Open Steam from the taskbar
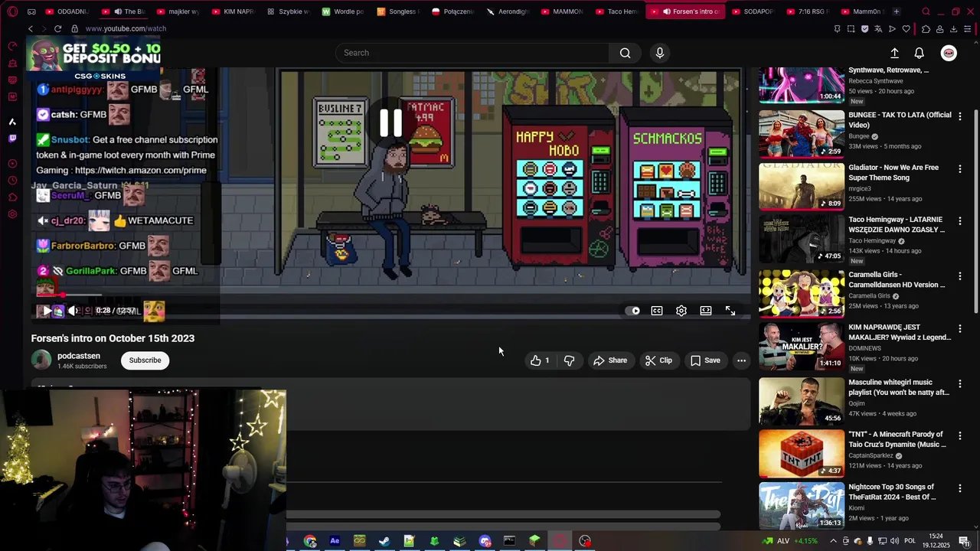Viewport: 980px width, 551px height. point(384,541)
